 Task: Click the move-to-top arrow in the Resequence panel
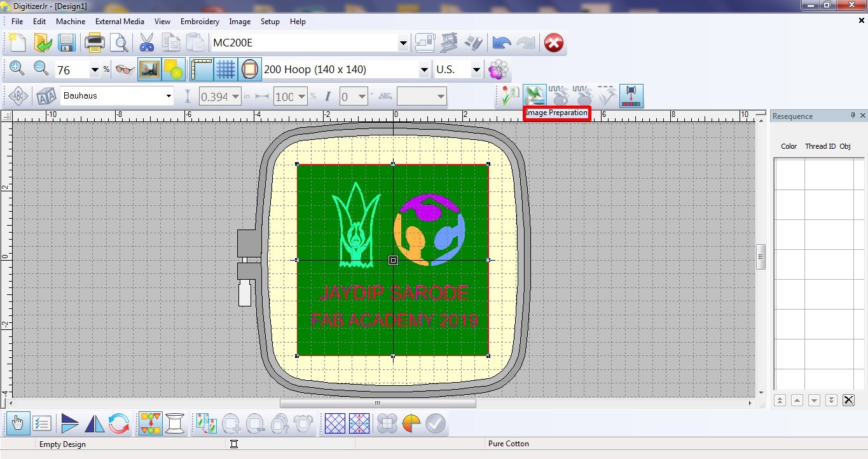(x=780, y=400)
